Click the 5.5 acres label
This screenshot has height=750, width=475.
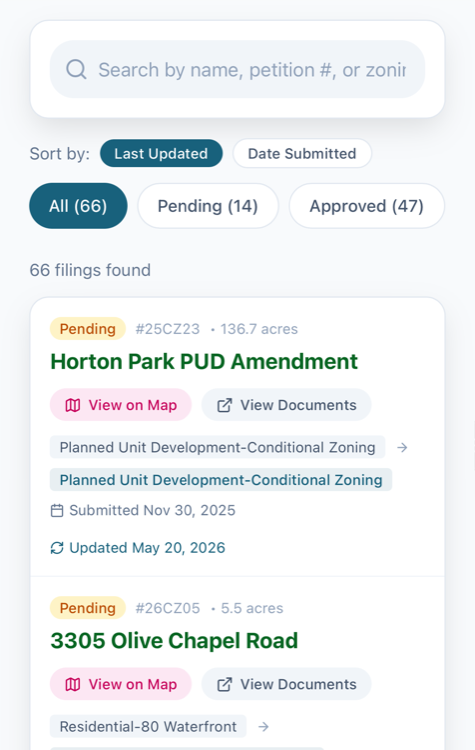pyautogui.click(x=252, y=608)
